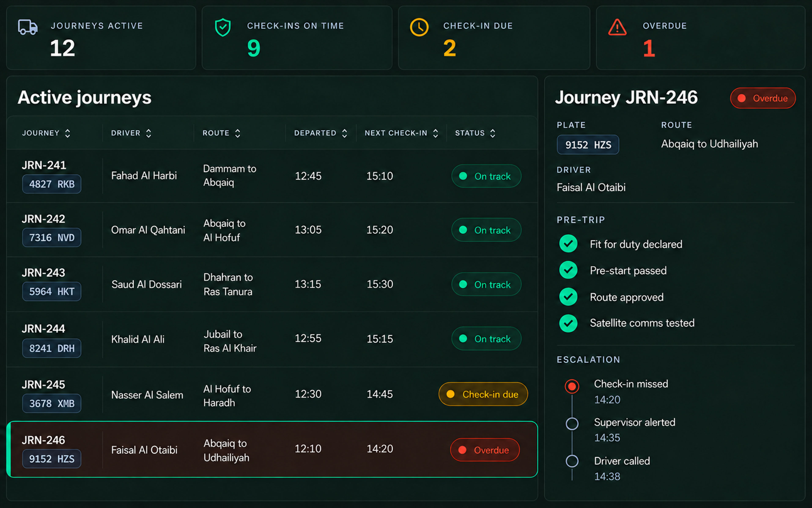Click the Satellite comms tested checkmark
This screenshot has height=508, width=812.
click(x=568, y=323)
